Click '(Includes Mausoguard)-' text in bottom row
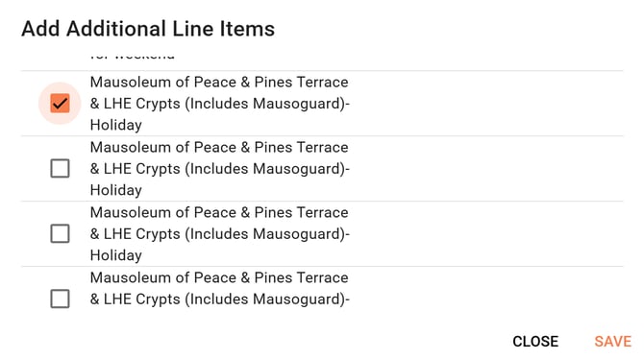644x359 pixels. click(267, 299)
